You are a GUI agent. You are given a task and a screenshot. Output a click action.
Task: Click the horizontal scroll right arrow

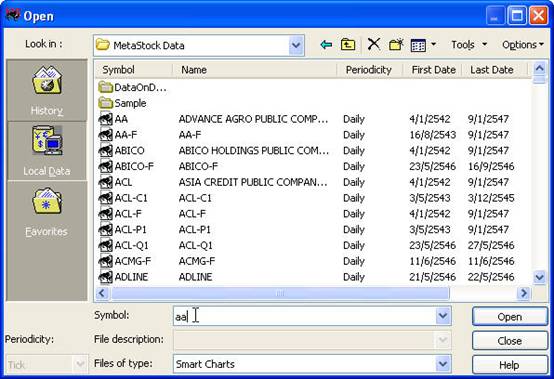pyautogui.click(x=524, y=293)
